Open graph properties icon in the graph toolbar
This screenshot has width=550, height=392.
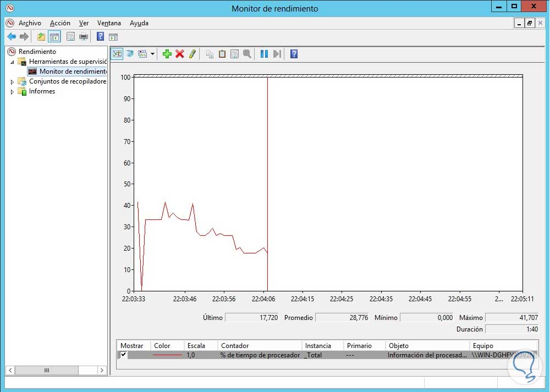[x=234, y=54]
